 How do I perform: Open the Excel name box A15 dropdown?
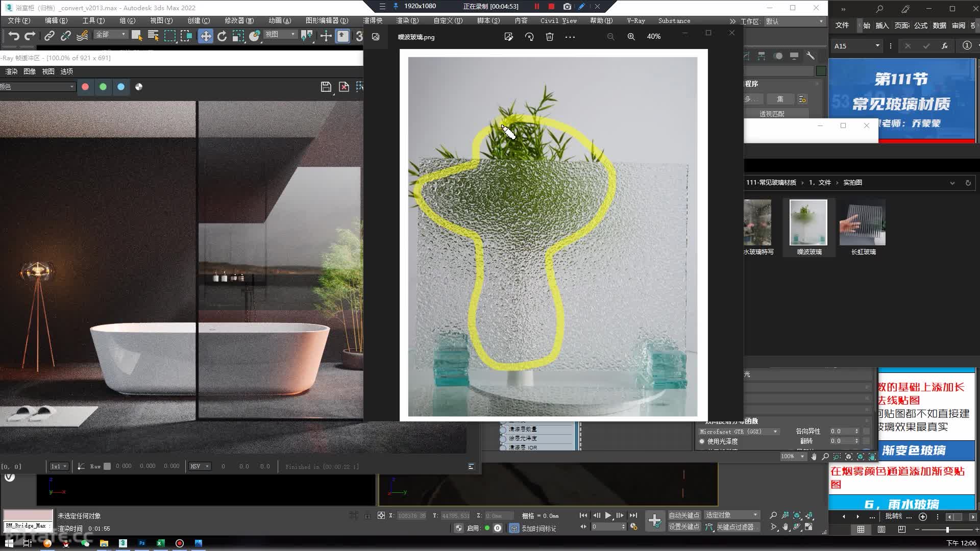[877, 46]
